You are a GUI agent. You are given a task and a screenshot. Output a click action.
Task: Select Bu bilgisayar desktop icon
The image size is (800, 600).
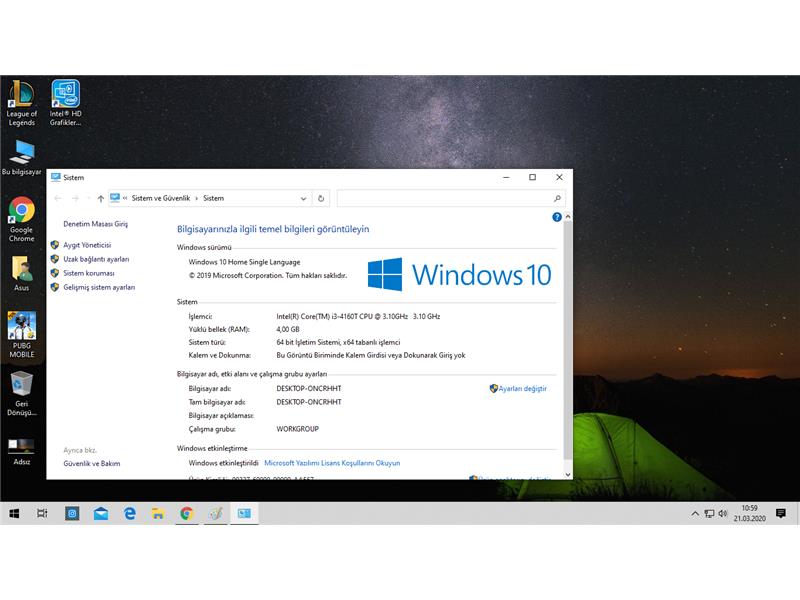click(x=21, y=158)
